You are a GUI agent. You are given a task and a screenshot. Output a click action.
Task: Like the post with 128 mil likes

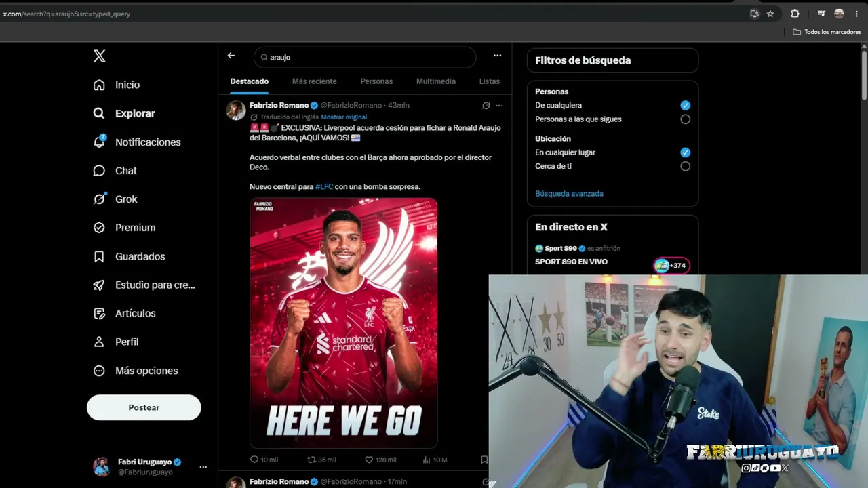tap(380, 460)
